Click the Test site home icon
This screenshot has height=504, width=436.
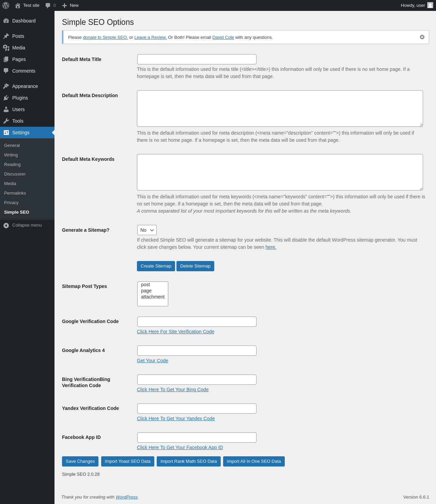tap(18, 5)
